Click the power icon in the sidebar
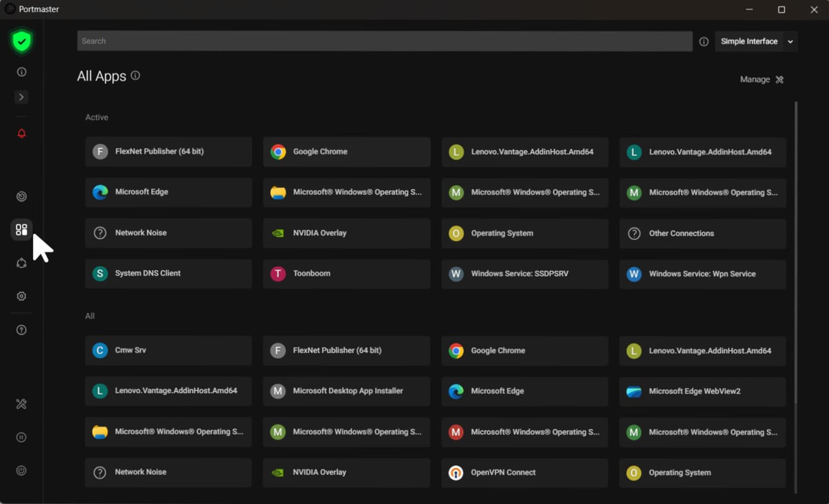The width and height of the screenshot is (829, 504). (x=22, y=470)
